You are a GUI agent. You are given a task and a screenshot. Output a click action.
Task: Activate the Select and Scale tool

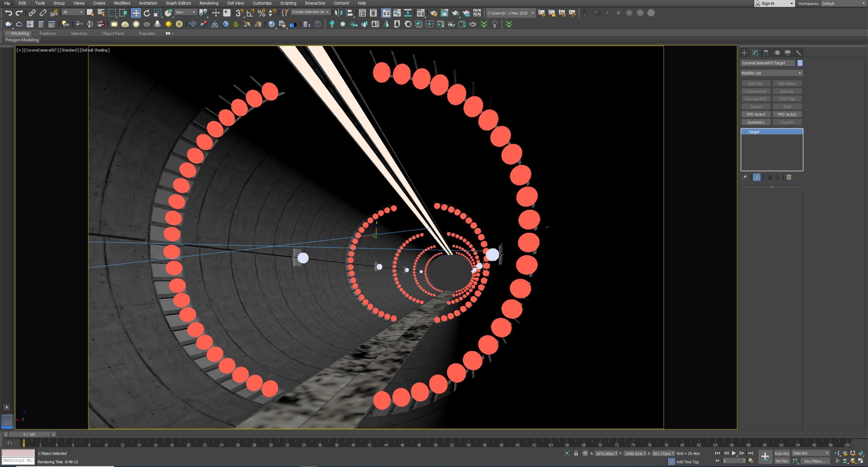157,13
